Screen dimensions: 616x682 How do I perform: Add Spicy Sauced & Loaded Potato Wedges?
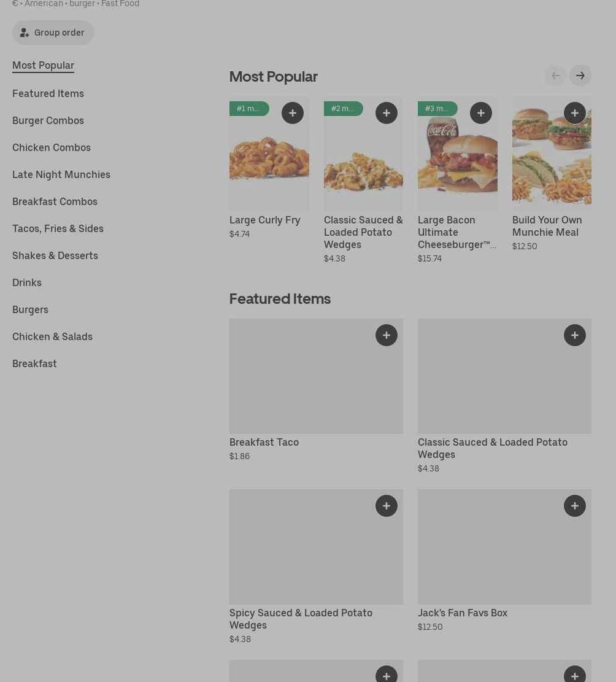pyautogui.click(x=387, y=506)
